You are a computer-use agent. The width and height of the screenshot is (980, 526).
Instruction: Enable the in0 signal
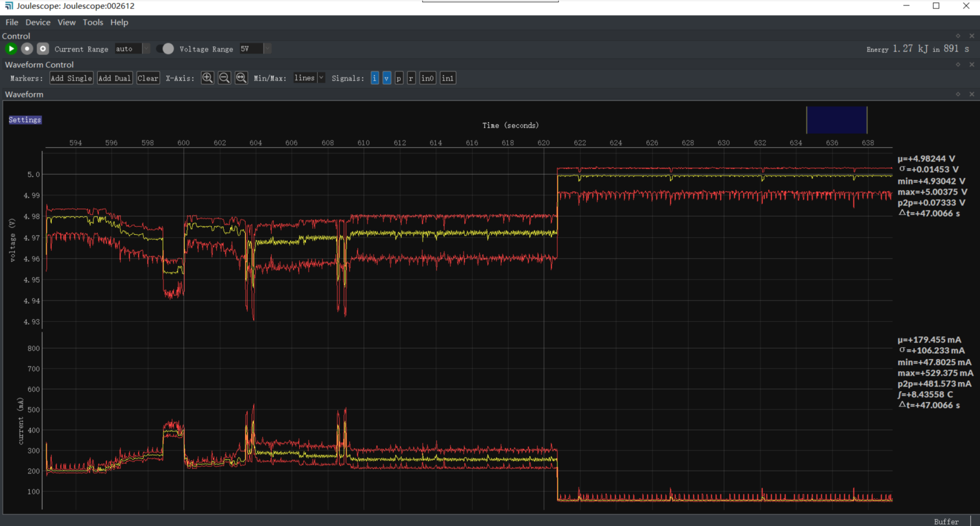(x=428, y=78)
